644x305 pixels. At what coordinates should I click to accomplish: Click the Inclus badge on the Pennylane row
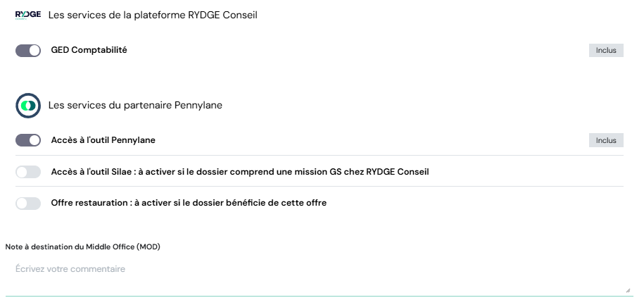click(605, 140)
